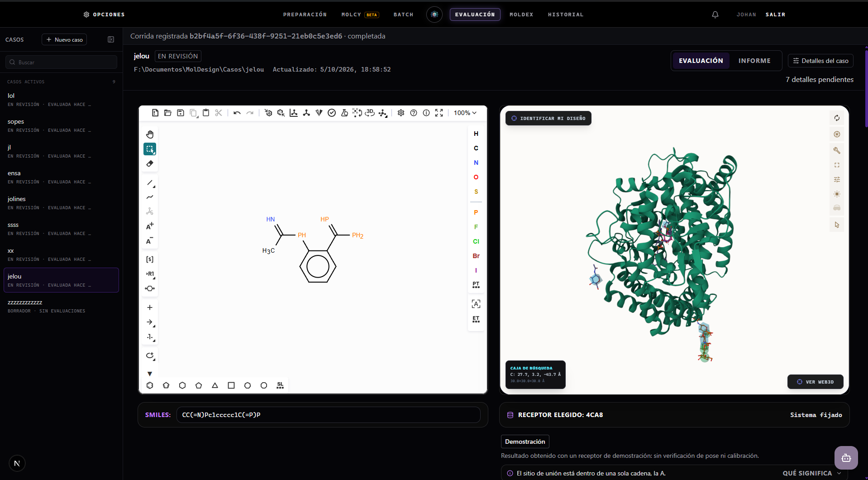Click the Charge Minus tool
This screenshot has width=868, height=480.
pyautogui.click(x=150, y=240)
